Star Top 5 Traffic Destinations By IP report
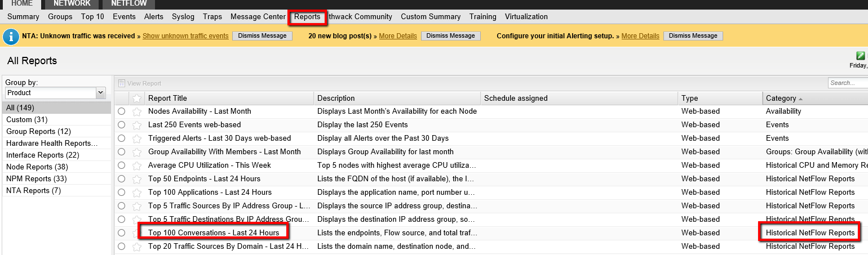Image resolution: width=868 pixels, height=255 pixels. coord(136,220)
